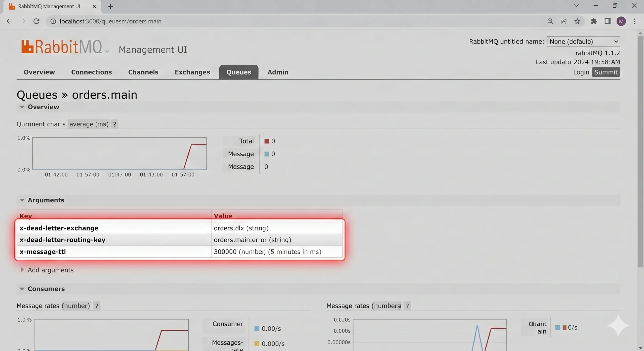Image resolution: width=644 pixels, height=351 pixels.
Task: Click the queued messages chart
Action: coord(120,153)
